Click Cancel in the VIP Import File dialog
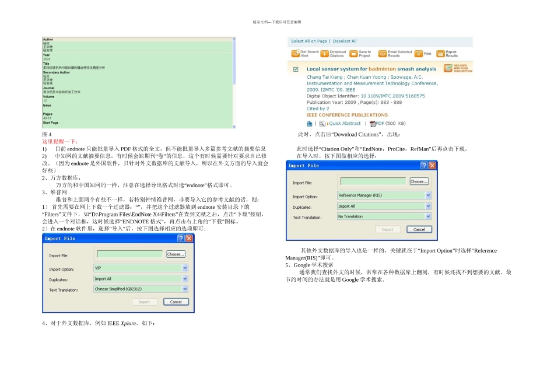The height and width of the screenshot is (392, 554). (x=176, y=302)
